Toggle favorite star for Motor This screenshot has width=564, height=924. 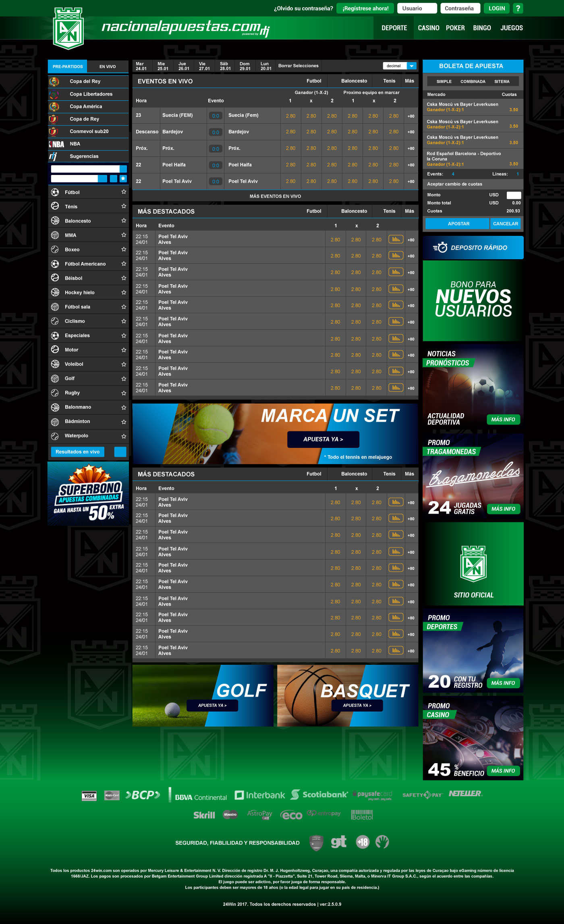pyautogui.click(x=124, y=350)
